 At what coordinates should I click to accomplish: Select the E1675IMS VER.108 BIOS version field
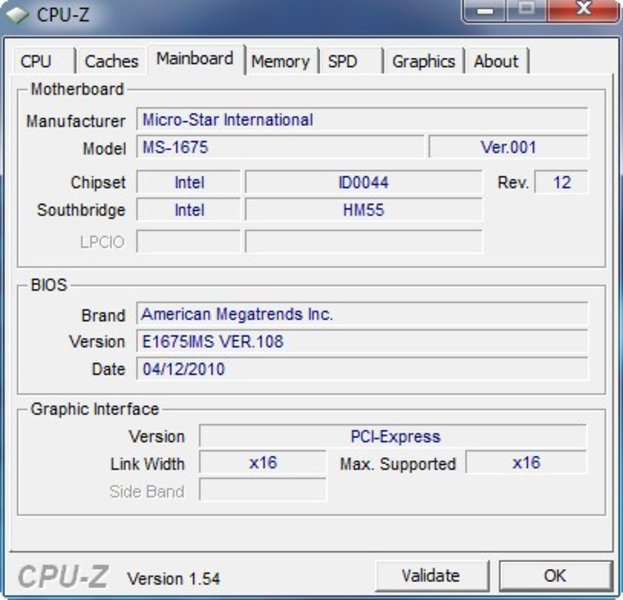[x=362, y=341]
